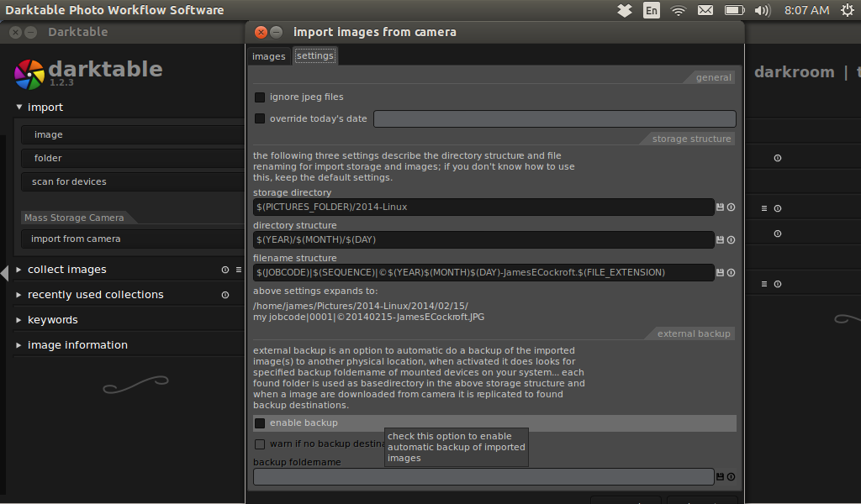Open the system volume indicator
Image resolution: width=861 pixels, height=504 pixels.
click(x=762, y=11)
